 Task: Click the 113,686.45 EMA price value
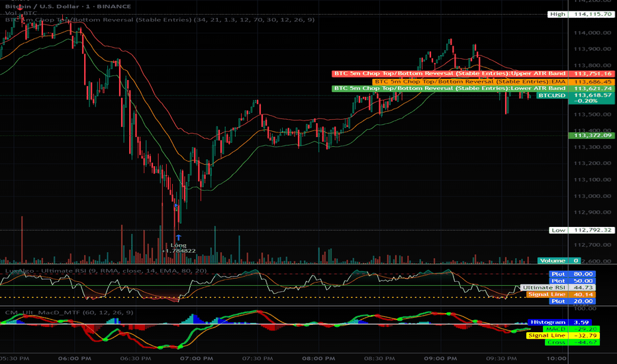pyautogui.click(x=593, y=82)
